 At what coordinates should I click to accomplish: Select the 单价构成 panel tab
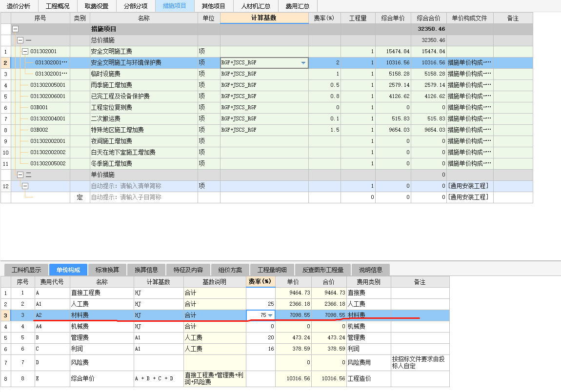(68, 270)
